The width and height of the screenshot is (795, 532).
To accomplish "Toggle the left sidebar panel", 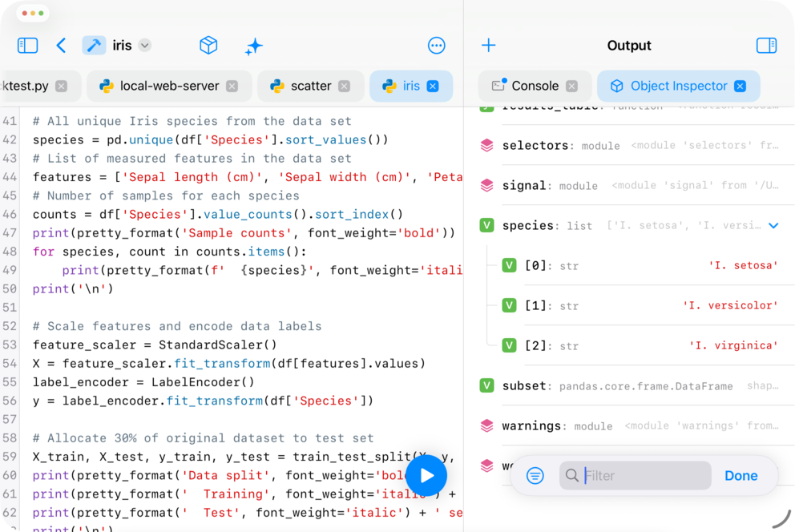I will [27, 46].
